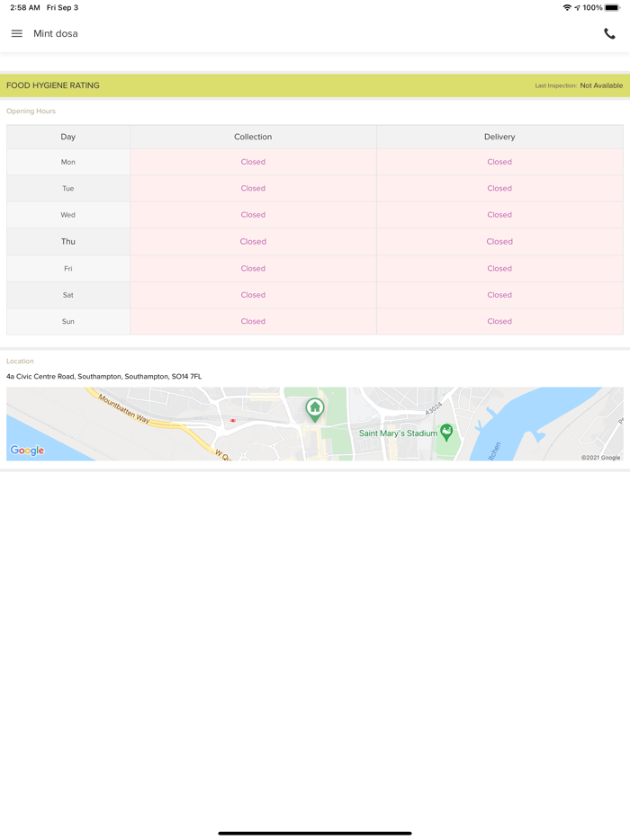Select the Saint Mary's Stadium marker icon

446,433
